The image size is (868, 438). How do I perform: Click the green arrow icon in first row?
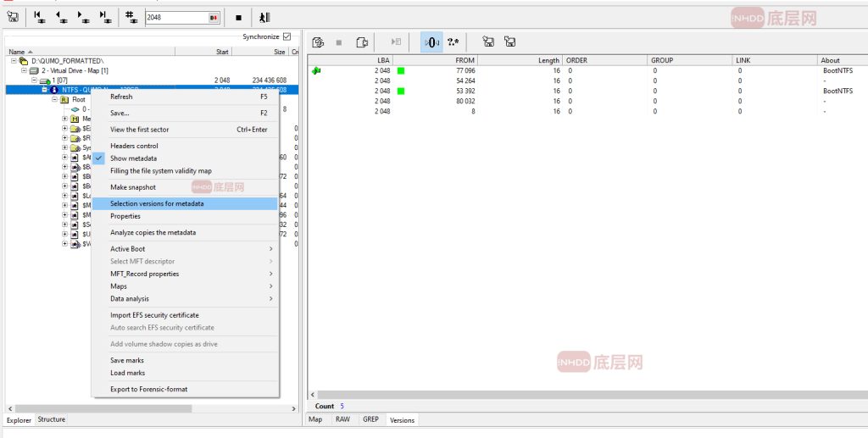point(317,70)
